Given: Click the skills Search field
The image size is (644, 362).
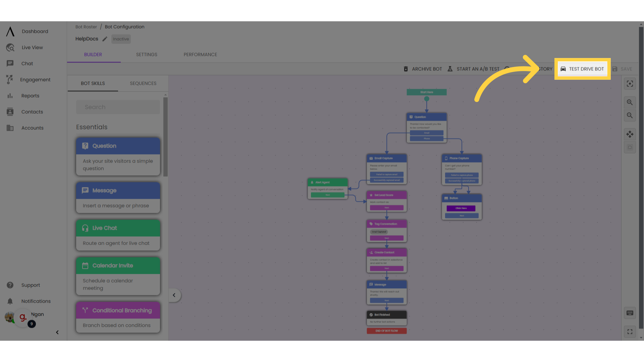Looking at the screenshot, I should [x=118, y=107].
